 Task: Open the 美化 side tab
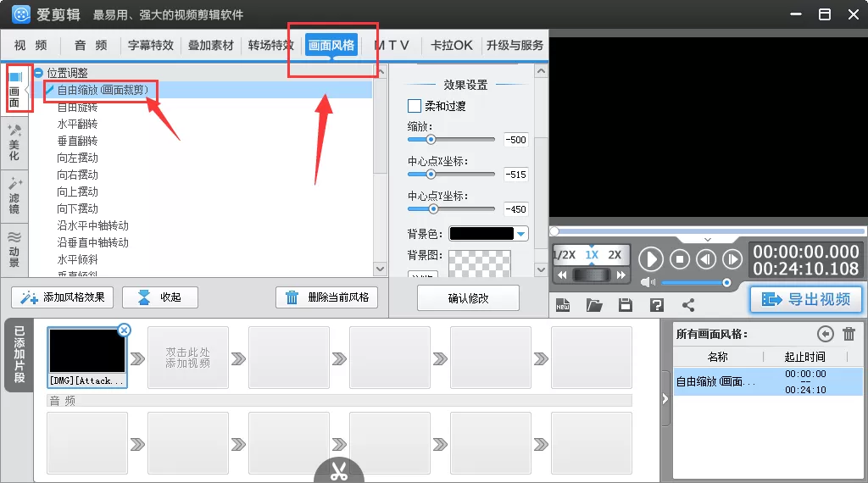tap(15, 142)
